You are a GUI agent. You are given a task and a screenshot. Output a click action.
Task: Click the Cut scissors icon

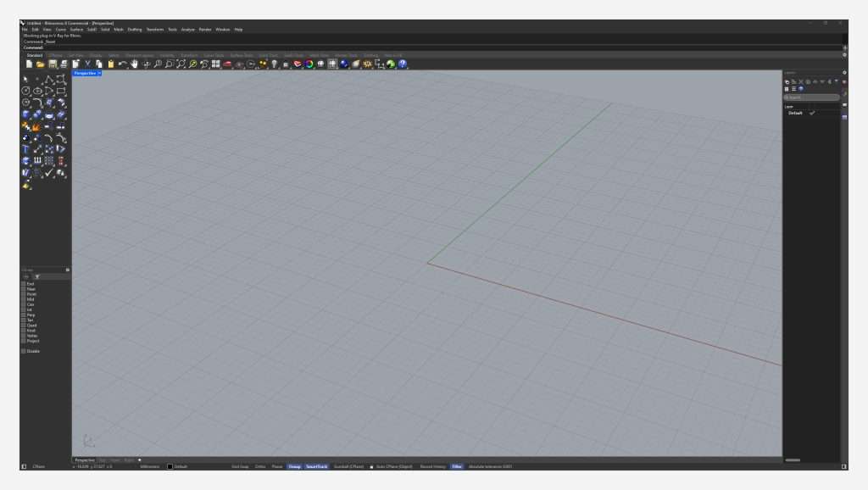coord(87,64)
